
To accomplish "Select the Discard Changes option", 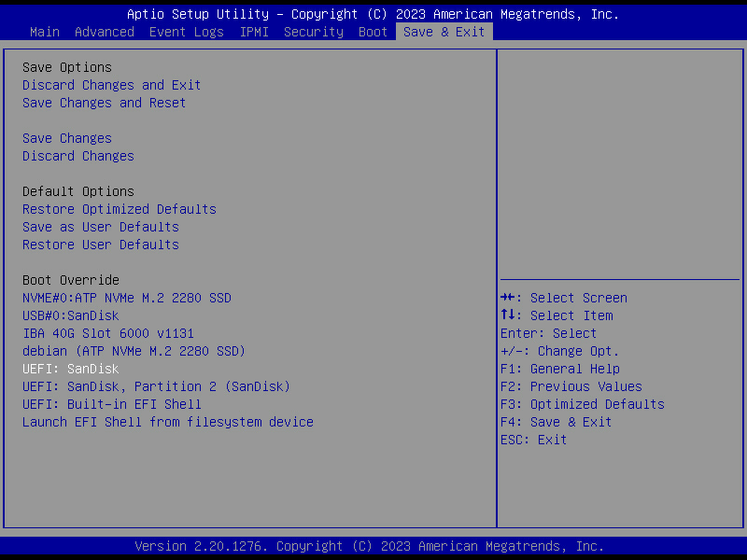I will [78, 156].
